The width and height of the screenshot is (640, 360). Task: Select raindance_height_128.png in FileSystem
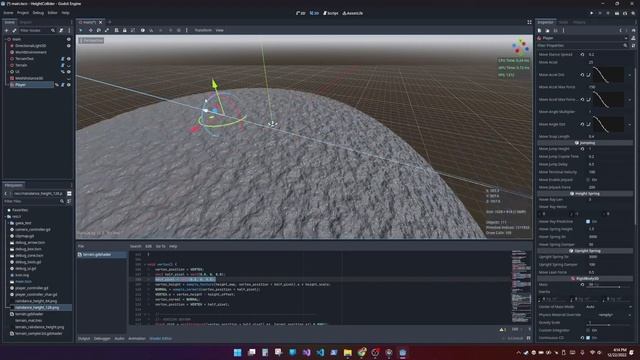coord(37,307)
